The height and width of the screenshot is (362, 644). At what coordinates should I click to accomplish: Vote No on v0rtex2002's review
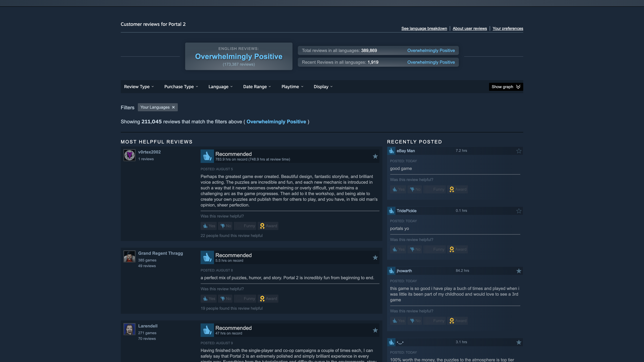click(x=225, y=226)
